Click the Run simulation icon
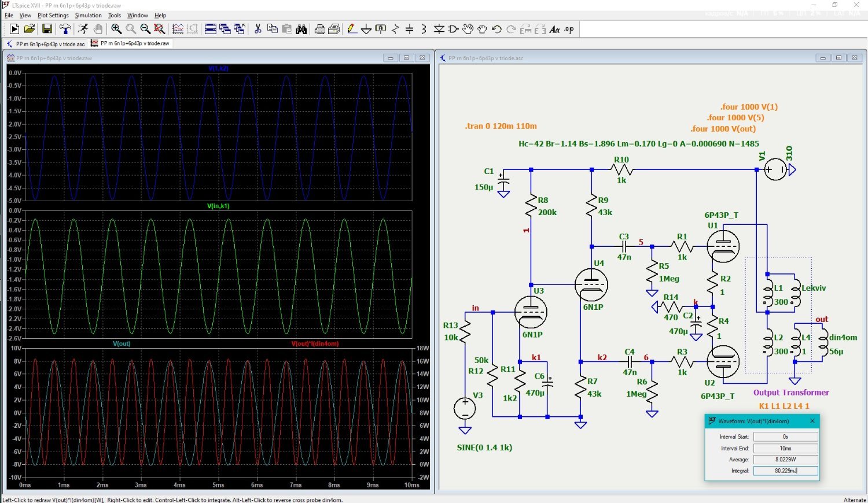This screenshot has width=868, height=503. coord(14,29)
